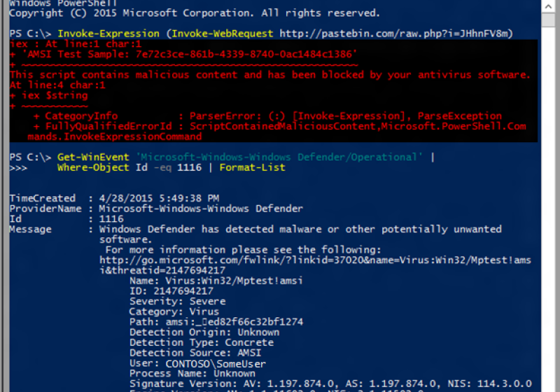Click the pastebin.com raw URL in the command
The height and width of the screenshot is (392, 560).
click(x=395, y=33)
